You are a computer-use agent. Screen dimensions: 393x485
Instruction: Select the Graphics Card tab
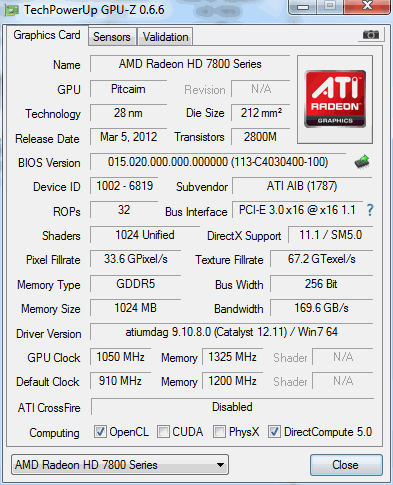[47, 35]
